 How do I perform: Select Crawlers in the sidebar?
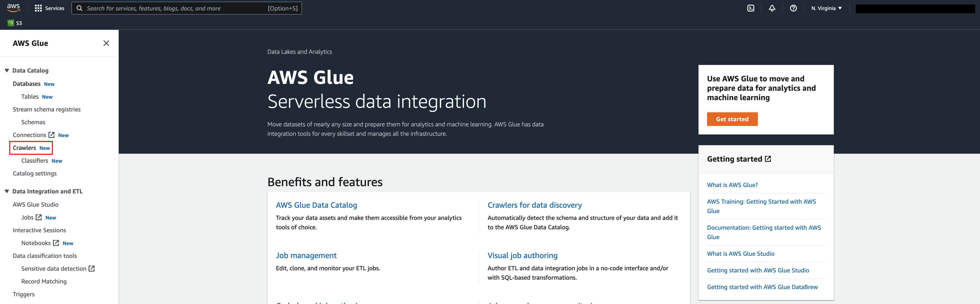(24, 148)
